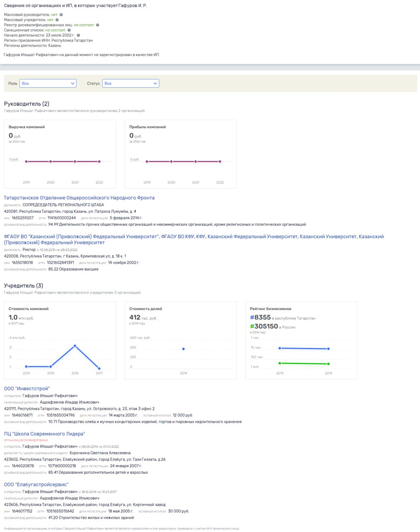Click help icon beside Реестр дисквалифицированных лиц
Image resolution: width=420 pixels, height=532 pixels.
click(98, 25)
